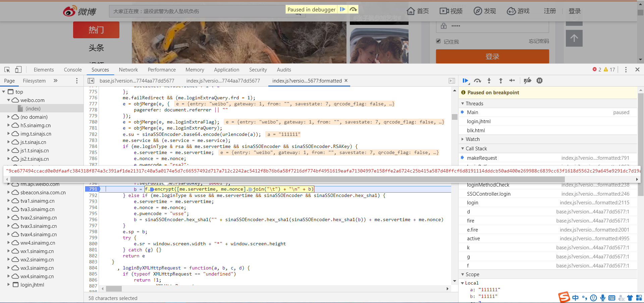Click the password input field
Image resolution: width=644 pixels, height=303 pixels.
click(x=492, y=26)
